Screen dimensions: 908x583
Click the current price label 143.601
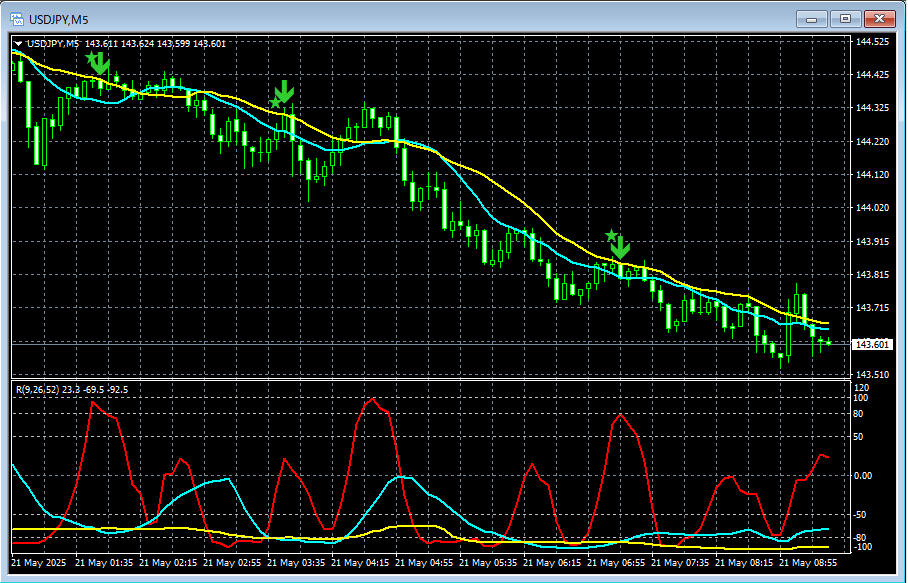(873, 345)
